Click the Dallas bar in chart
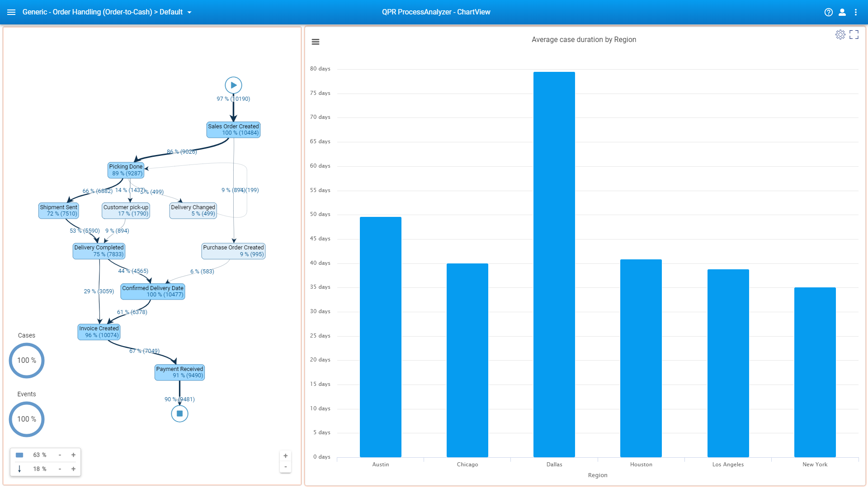The width and height of the screenshot is (868, 488). click(x=554, y=264)
